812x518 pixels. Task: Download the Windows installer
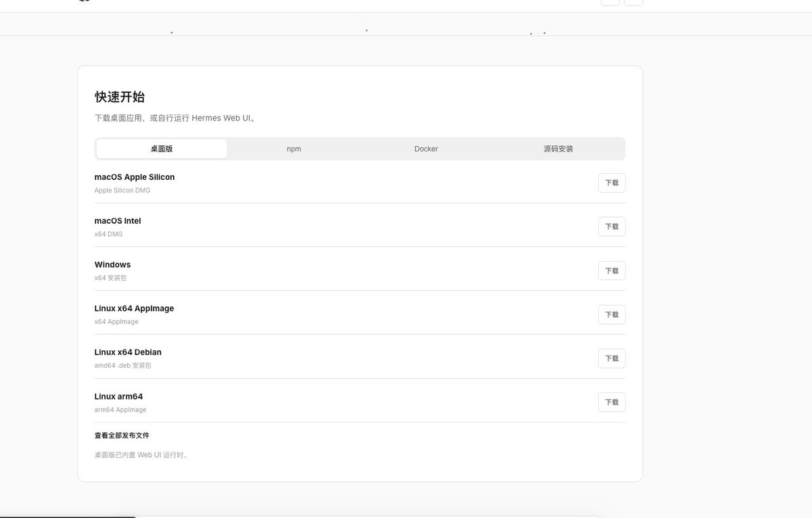point(612,270)
